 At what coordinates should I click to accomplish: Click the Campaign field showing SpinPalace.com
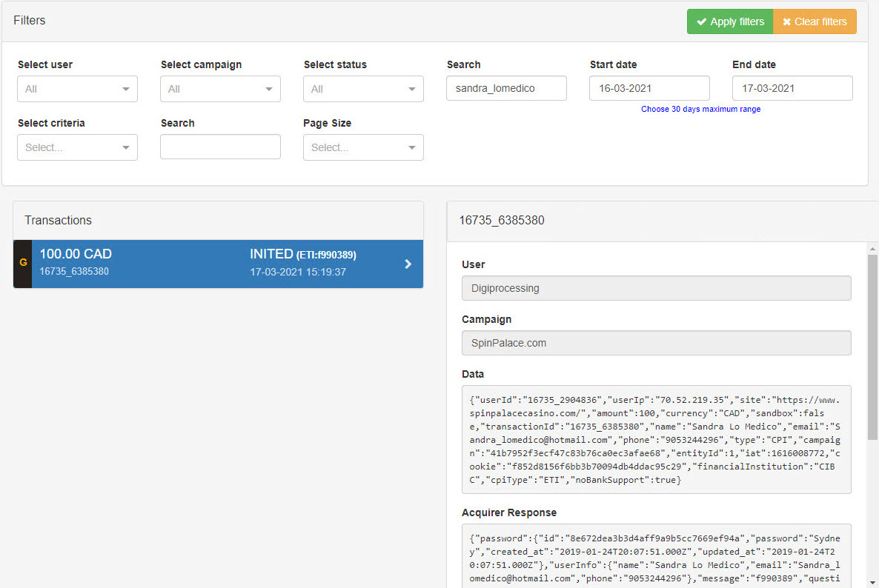point(657,344)
